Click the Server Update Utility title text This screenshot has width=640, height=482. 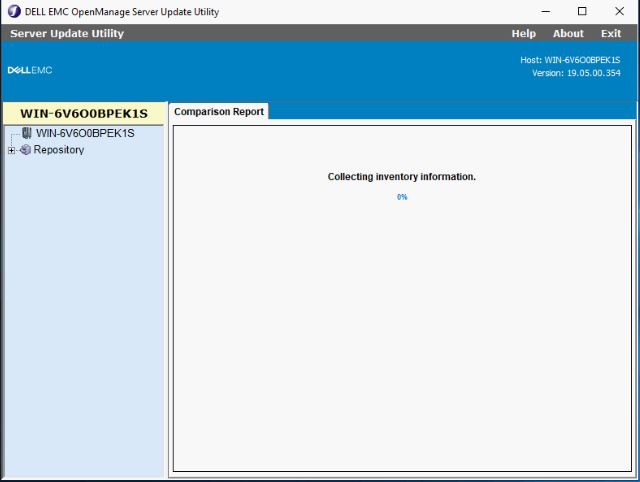click(67, 33)
